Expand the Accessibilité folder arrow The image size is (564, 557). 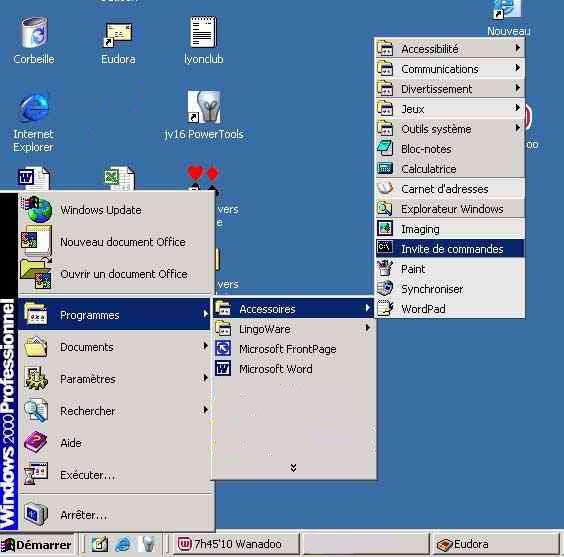point(518,48)
